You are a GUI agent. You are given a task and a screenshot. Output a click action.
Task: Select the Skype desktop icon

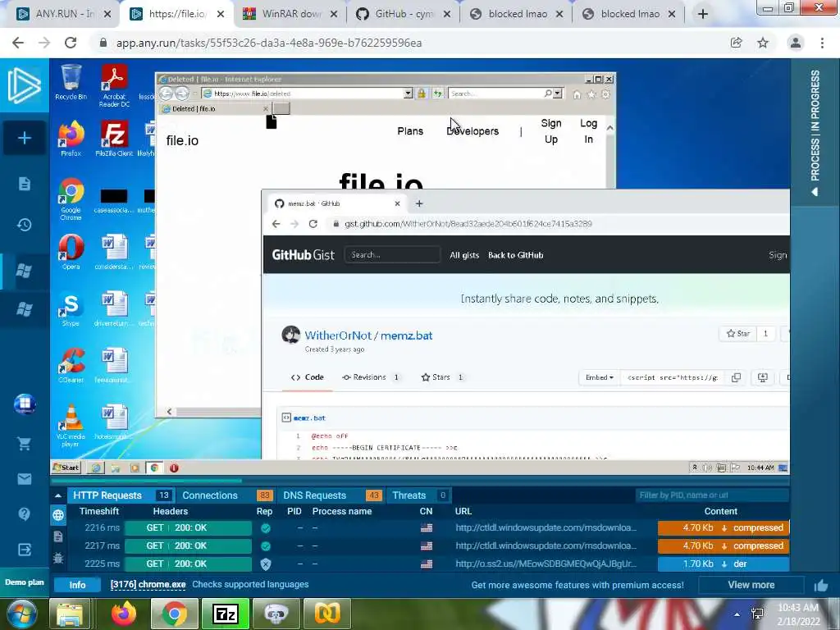pos(71,309)
